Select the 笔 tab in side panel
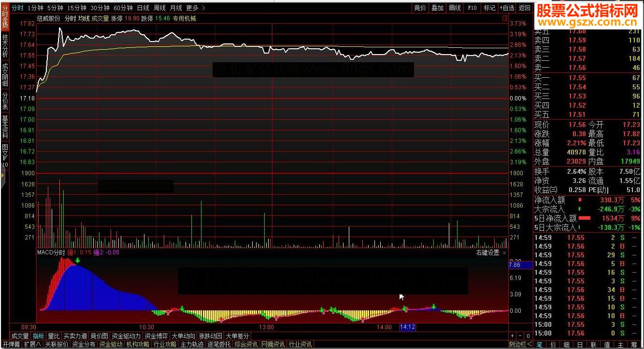The height and width of the screenshot is (349, 644). coord(539,345)
